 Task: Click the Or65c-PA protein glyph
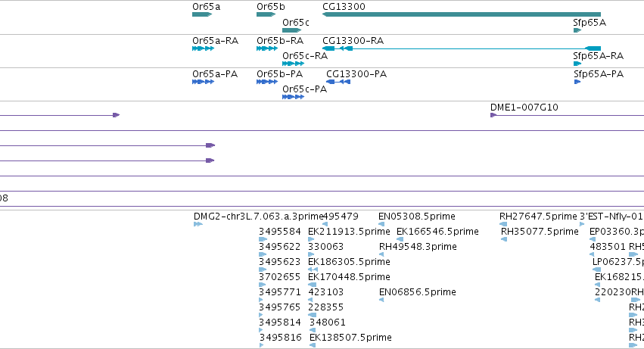pyautogui.click(x=294, y=97)
